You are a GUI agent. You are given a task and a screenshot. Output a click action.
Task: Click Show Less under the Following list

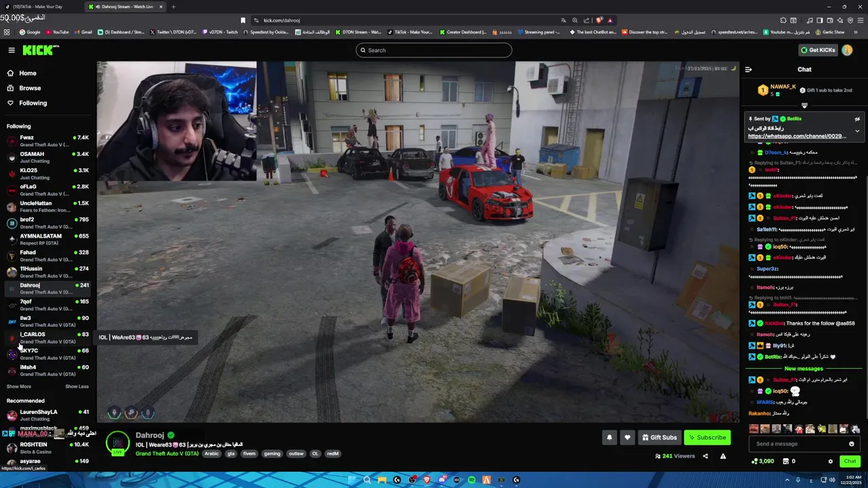[x=77, y=386]
